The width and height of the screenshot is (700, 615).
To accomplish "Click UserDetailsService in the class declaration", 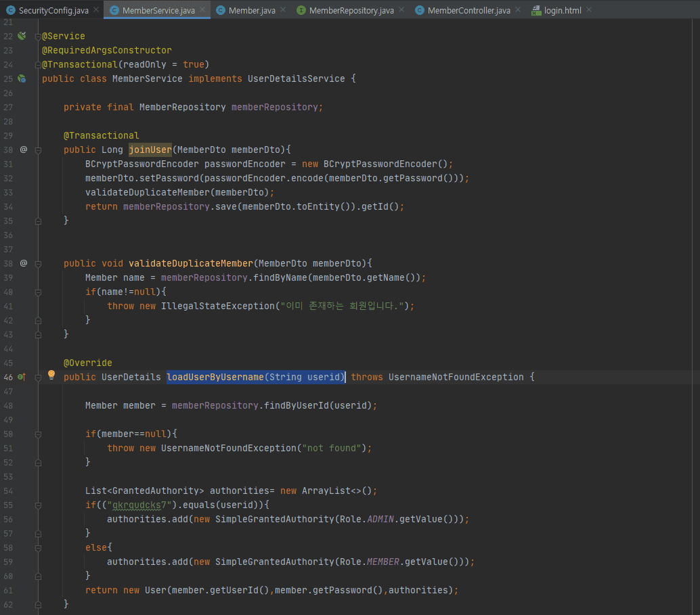I will coord(297,78).
